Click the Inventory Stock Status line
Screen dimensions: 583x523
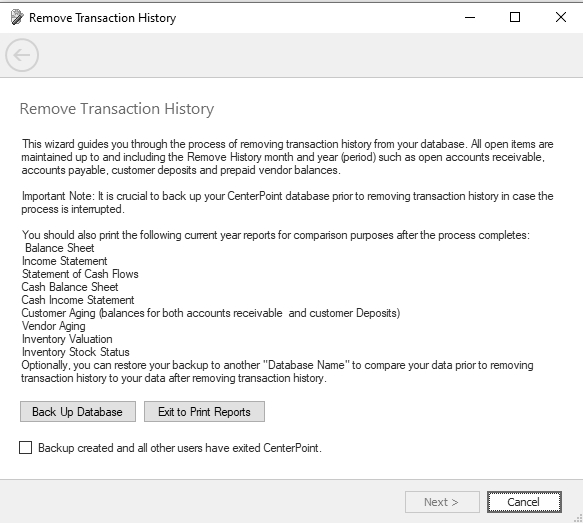(75, 352)
